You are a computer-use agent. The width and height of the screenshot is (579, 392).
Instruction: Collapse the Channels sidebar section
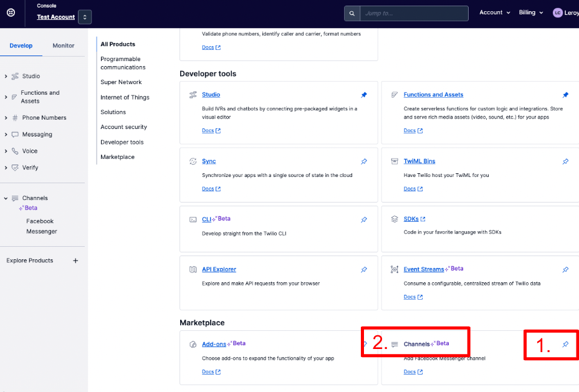click(x=6, y=198)
